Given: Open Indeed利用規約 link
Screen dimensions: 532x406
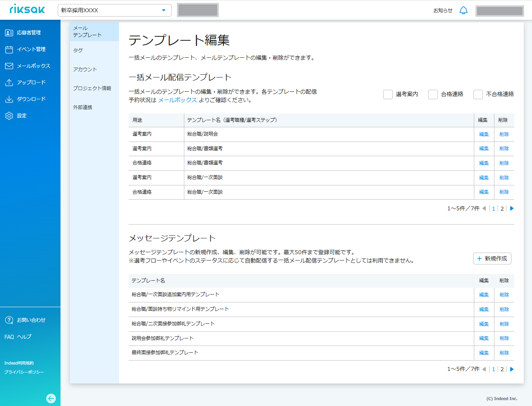Looking at the screenshot, I should (19, 363).
